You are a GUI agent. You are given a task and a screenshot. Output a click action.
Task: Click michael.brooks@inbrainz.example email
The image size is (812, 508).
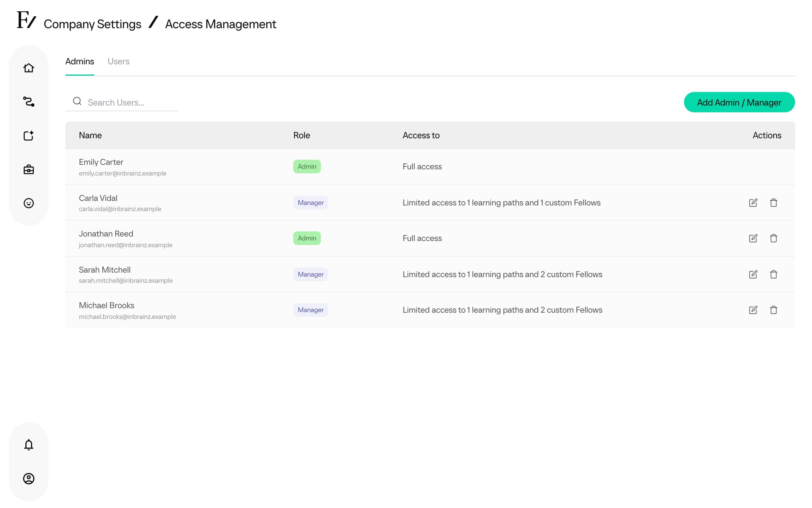pos(127,317)
